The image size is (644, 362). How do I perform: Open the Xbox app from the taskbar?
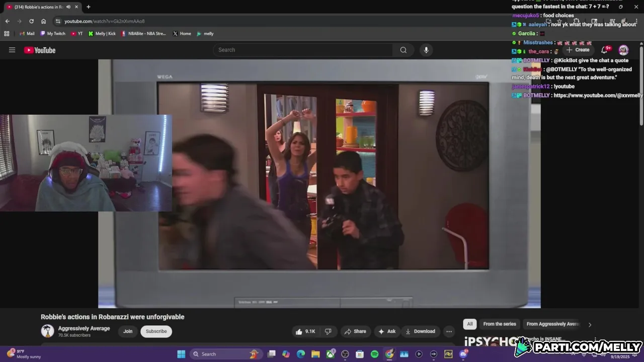pyautogui.click(x=331, y=354)
